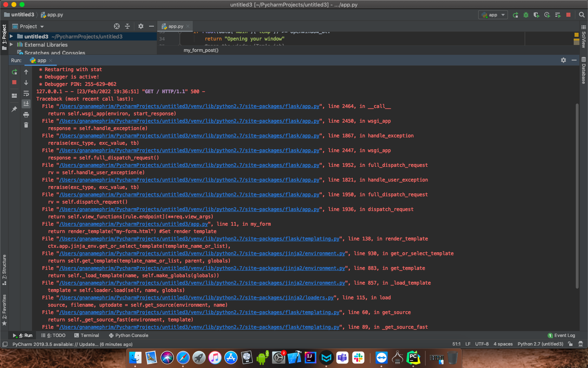The width and height of the screenshot is (588, 368).
Task: Run app with Coverage icon
Action: click(x=537, y=15)
